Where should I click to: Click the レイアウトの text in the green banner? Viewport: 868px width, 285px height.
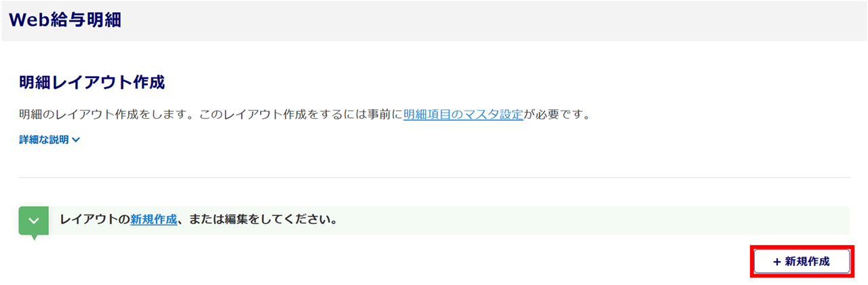point(95,220)
